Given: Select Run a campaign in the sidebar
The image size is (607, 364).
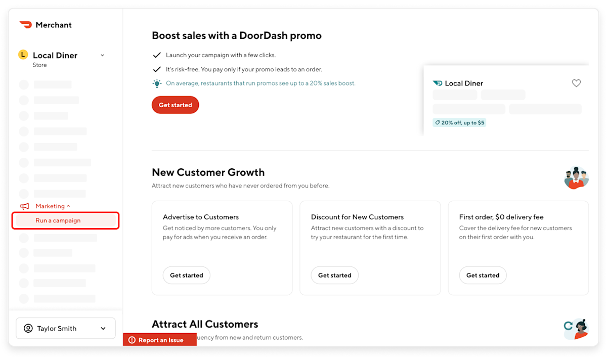Looking at the screenshot, I should (58, 220).
